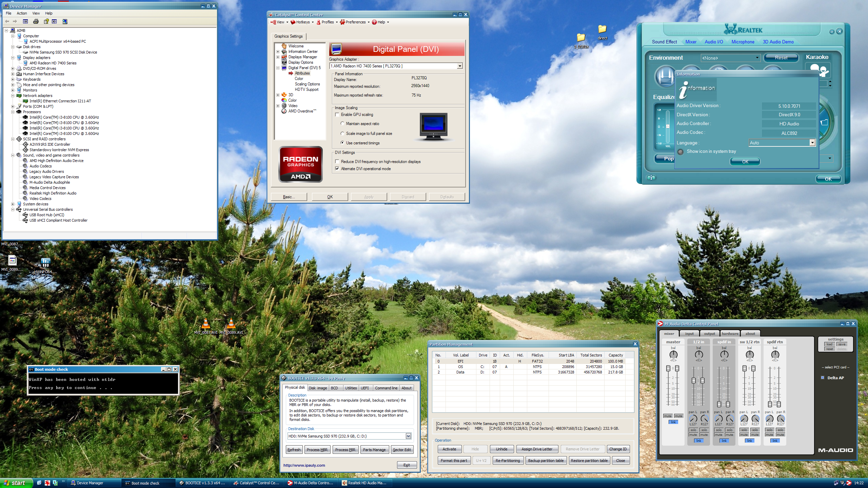Uncheck Alternate DVI operational mode

click(337, 169)
